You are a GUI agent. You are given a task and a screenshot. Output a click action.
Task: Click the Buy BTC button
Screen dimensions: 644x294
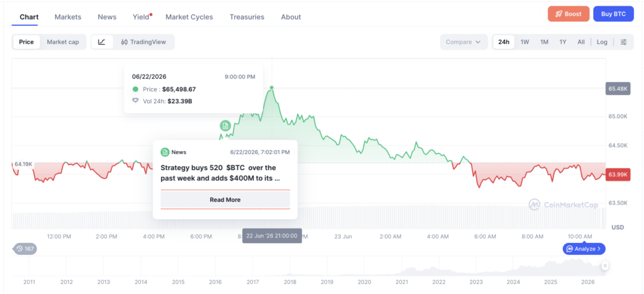613,14
